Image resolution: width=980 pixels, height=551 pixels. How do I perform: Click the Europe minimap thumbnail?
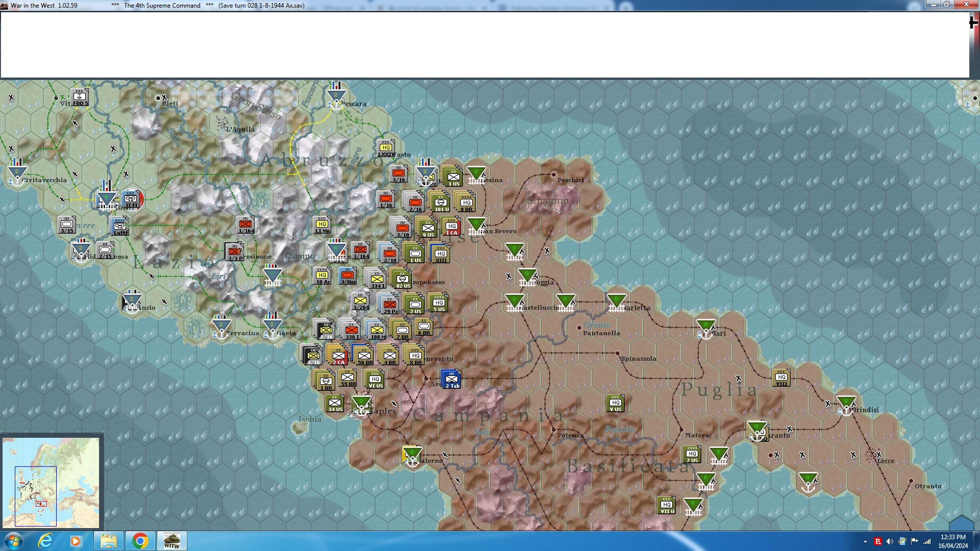(x=51, y=482)
